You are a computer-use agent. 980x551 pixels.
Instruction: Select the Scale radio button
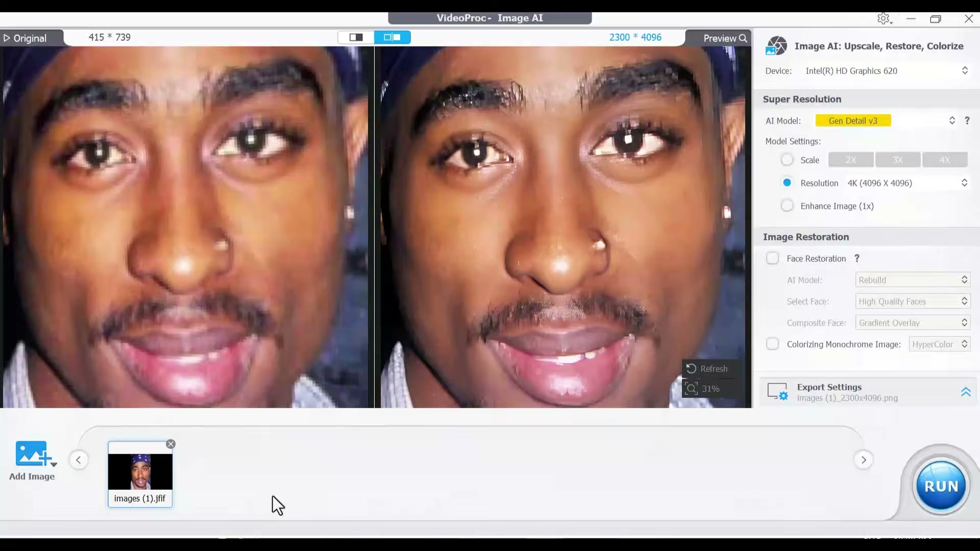[x=787, y=160]
